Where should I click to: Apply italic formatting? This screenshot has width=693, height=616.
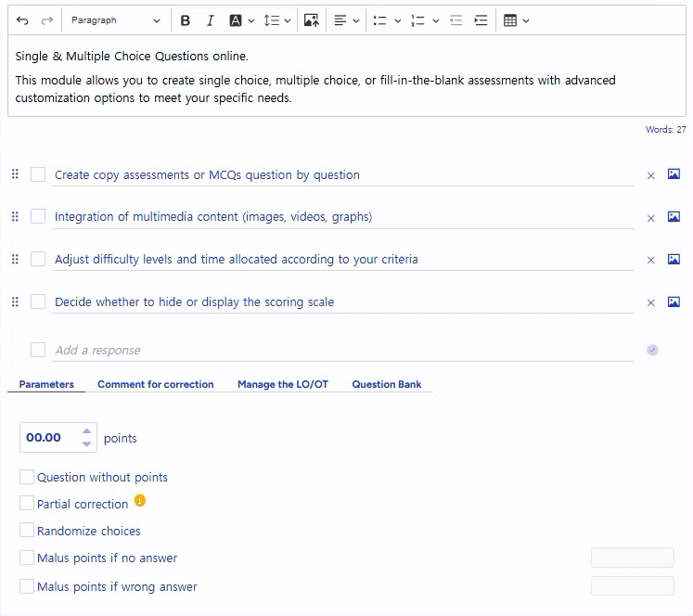210,20
